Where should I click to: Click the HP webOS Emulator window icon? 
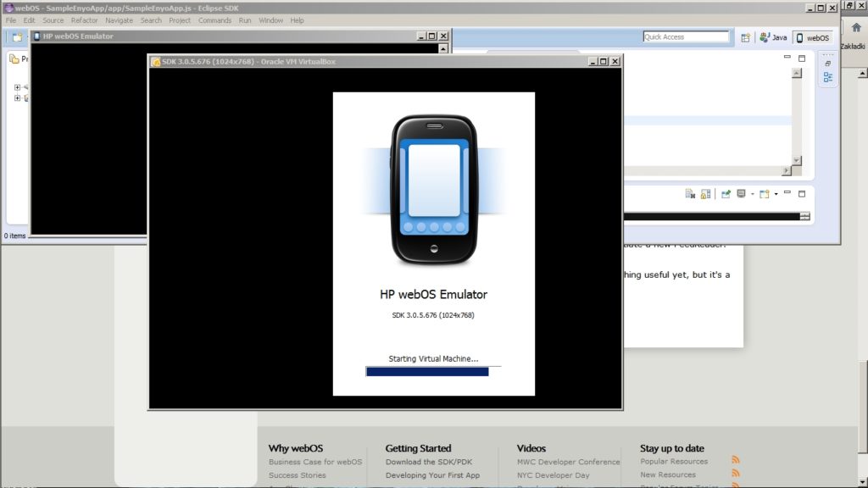(37, 36)
